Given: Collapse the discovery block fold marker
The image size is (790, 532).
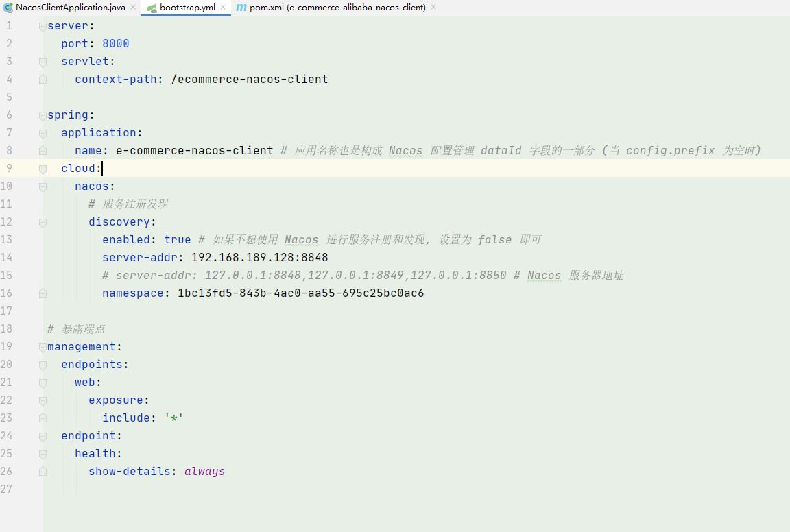Looking at the screenshot, I should (x=43, y=222).
